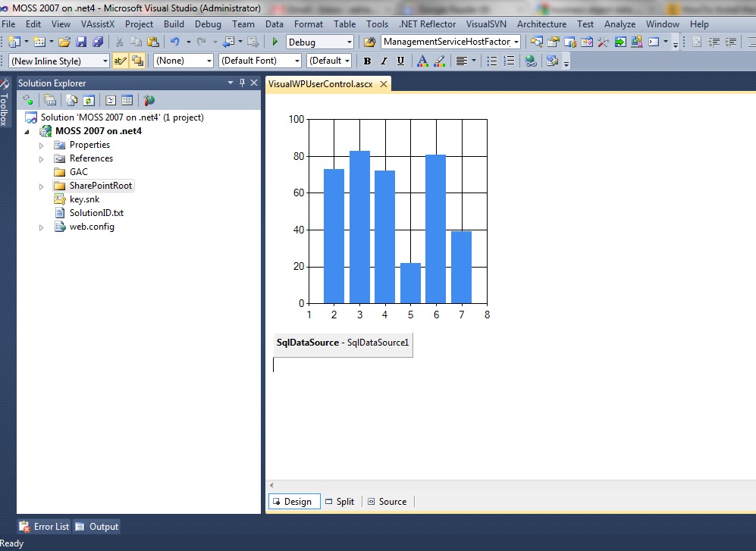The width and height of the screenshot is (756, 551).
Task: Click the Show All Files icon in Solution Explorer
Action: click(x=72, y=100)
